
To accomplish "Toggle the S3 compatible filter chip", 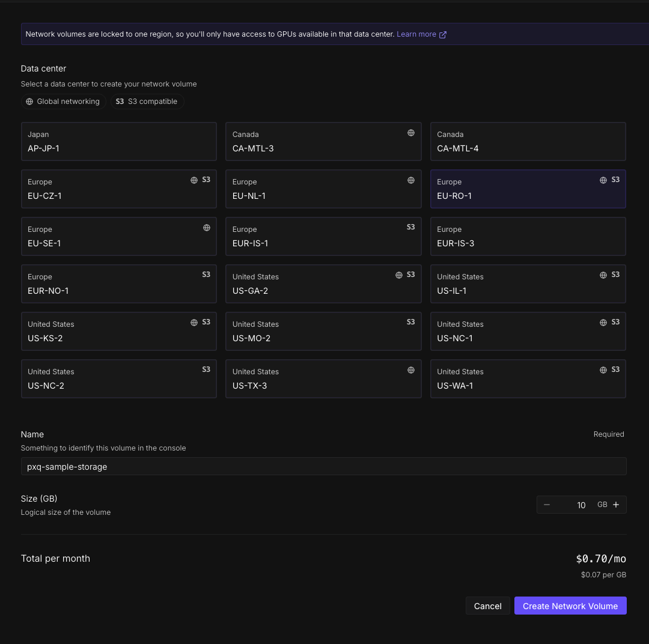I will pos(147,102).
